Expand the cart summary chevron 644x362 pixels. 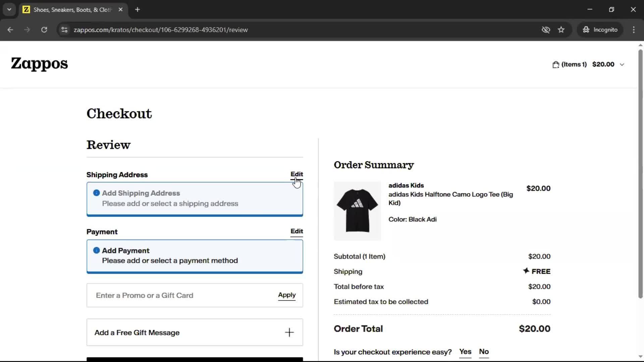(x=622, y=65)
